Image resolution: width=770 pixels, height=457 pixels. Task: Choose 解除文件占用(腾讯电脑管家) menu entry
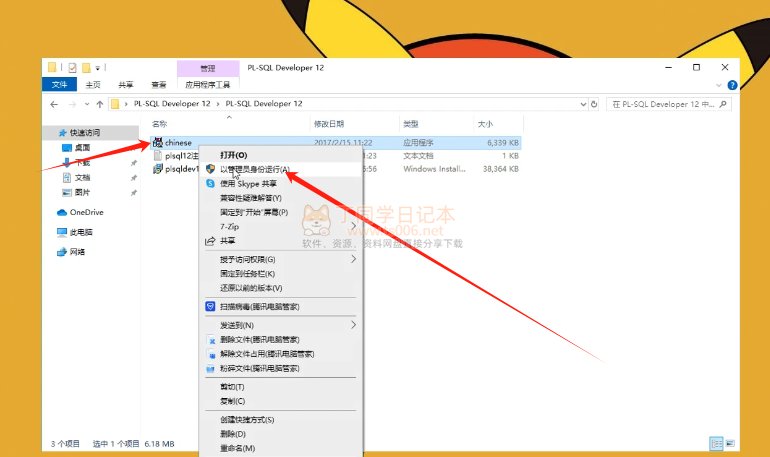click(x=281, y=353)
